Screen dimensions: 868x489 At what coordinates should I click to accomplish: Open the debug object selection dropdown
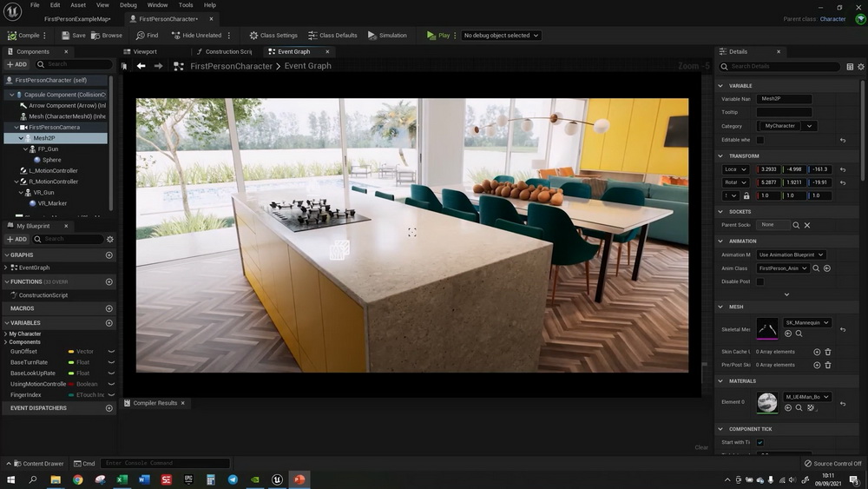[501, 36]
